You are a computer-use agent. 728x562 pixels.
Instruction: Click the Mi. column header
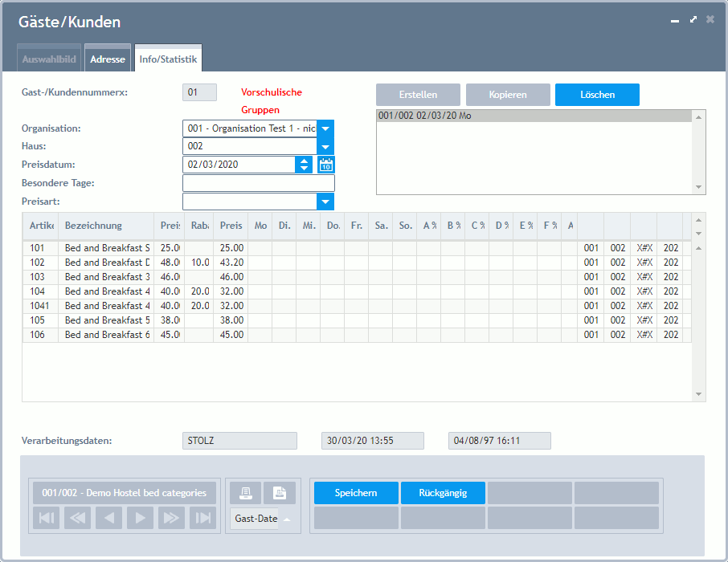309,226
